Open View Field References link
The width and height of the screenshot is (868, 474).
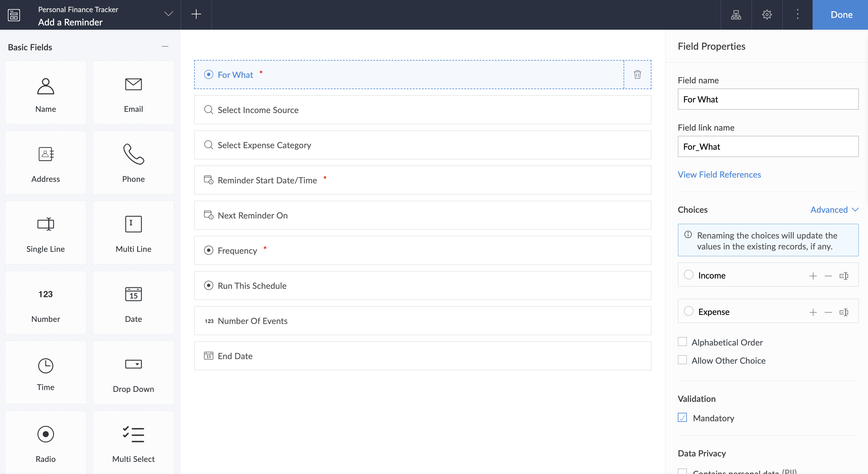point(719,174)
